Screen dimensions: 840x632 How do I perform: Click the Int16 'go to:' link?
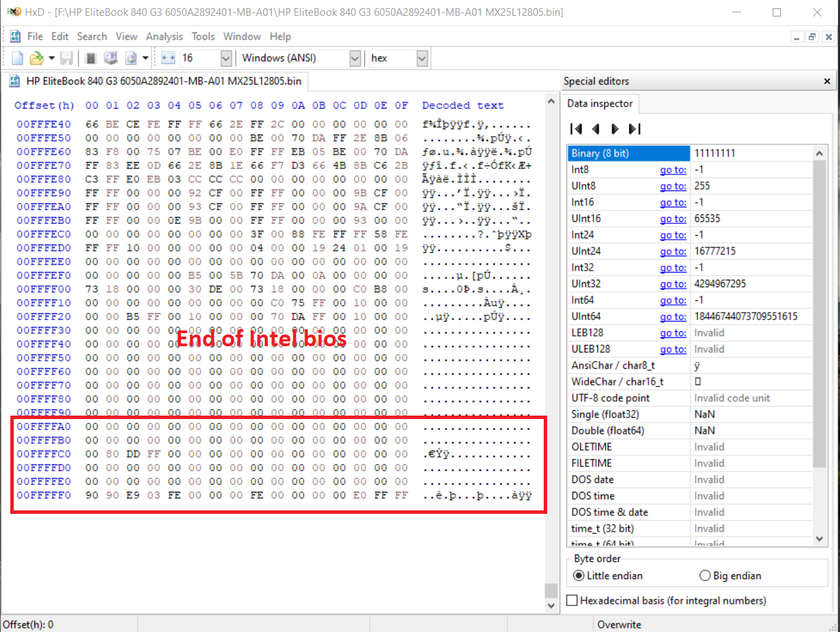tap(672, 203)
